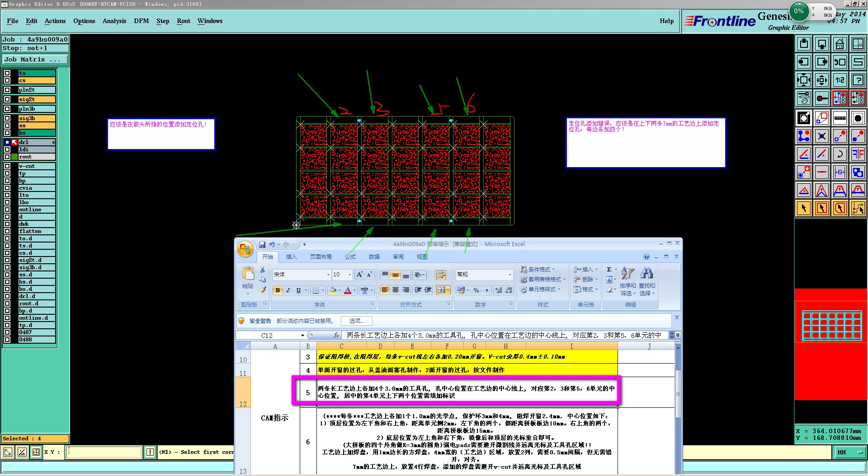Select the polygon area selection arrow tool
The width and height of the screenshot is (868, 476).
pos(840,208)
